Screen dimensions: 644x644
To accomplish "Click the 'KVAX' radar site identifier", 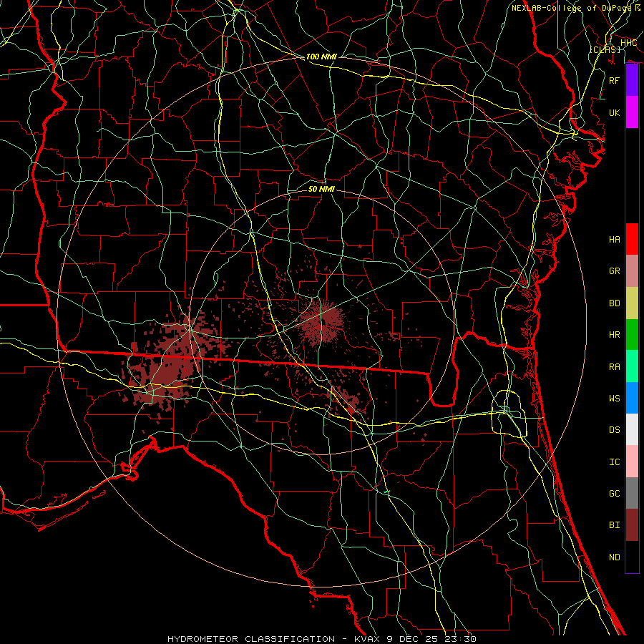I will (x=368, y=639).
